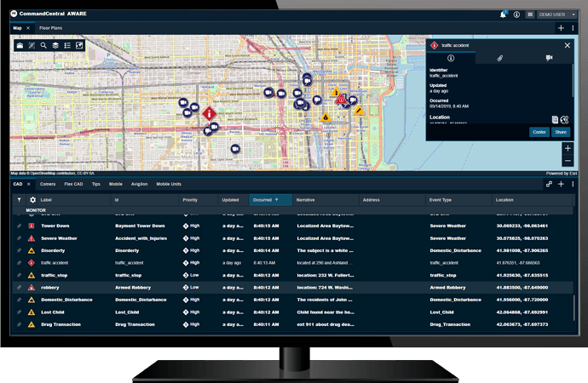Select the measure tool in map toolbar
Screen dimensions: 588x383
(32, 45)
